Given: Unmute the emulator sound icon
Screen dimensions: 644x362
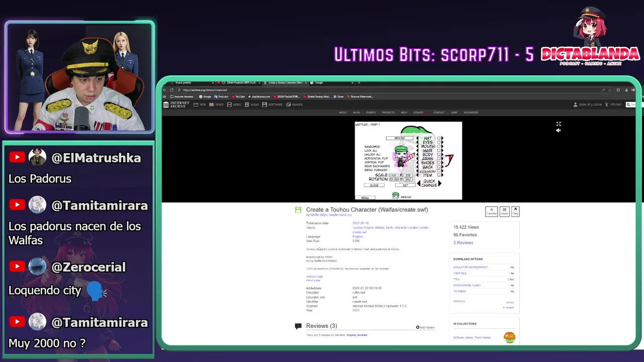Looking at the screenshot, I should 558,130.
